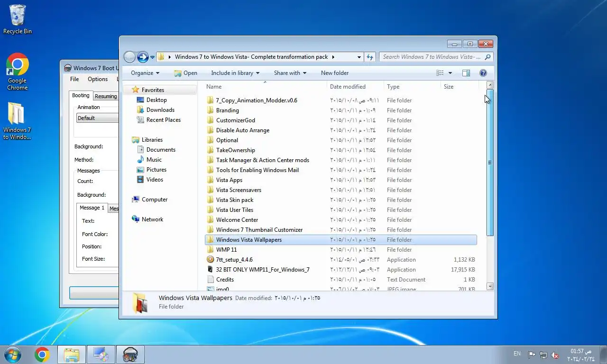
Task: Select Message 1 tab in Boot Updater
Action: coord(92,208)
